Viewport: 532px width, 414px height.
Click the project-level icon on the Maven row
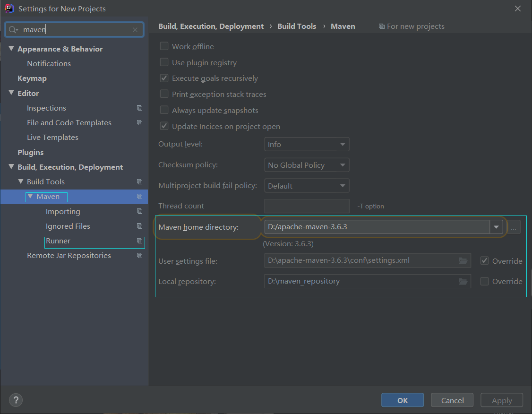(139, 197)
